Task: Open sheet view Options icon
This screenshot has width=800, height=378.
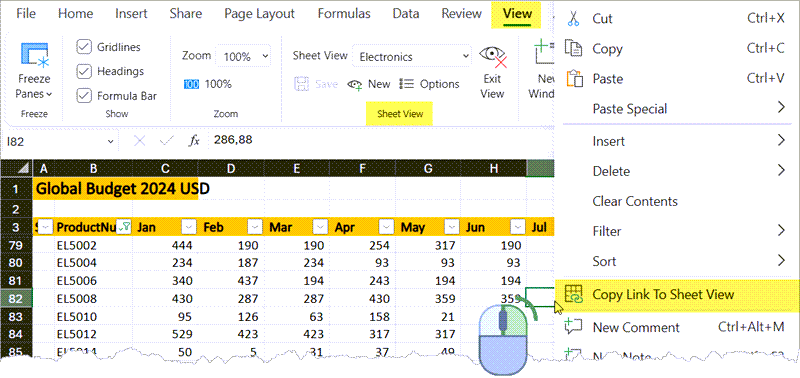Action: click(x=406, y=84)
